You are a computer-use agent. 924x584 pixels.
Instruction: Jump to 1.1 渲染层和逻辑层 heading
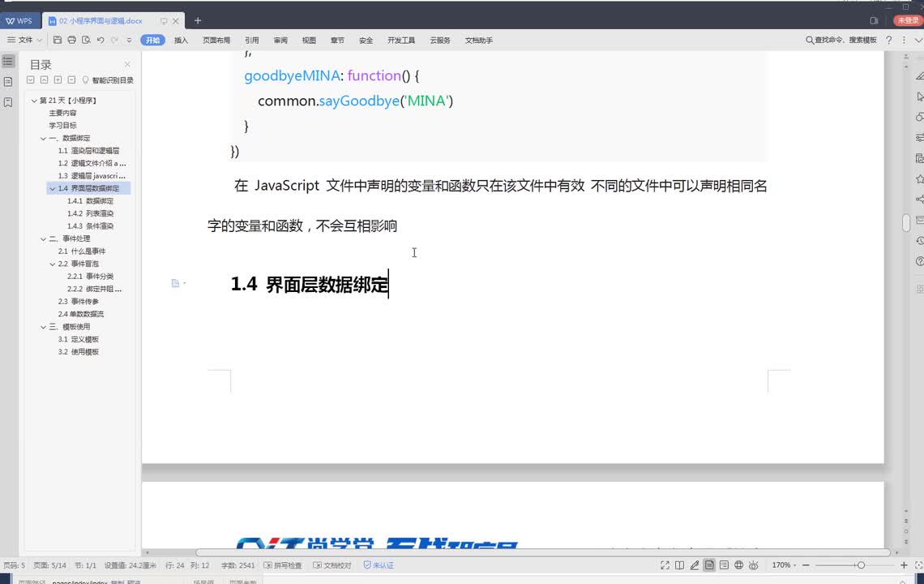click(x=88, y=150)
